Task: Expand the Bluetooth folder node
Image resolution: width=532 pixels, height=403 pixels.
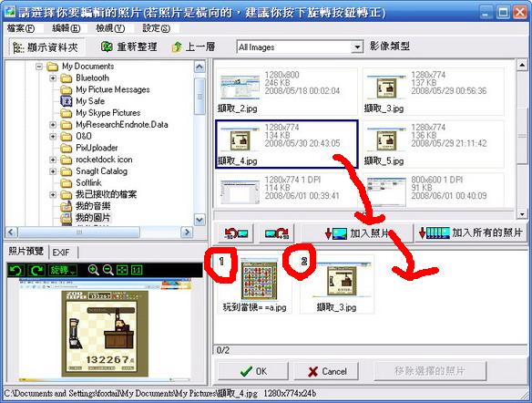Action: 53,78
